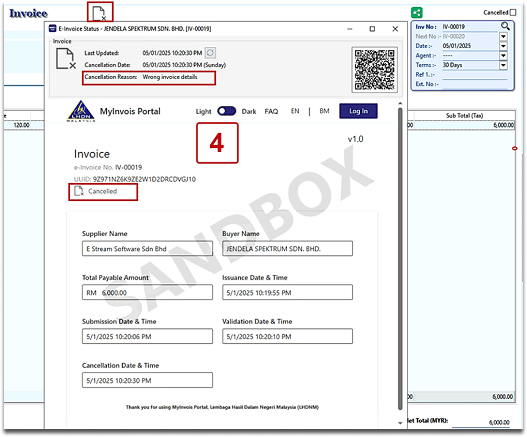Click the Log In button

pos(358,111)
